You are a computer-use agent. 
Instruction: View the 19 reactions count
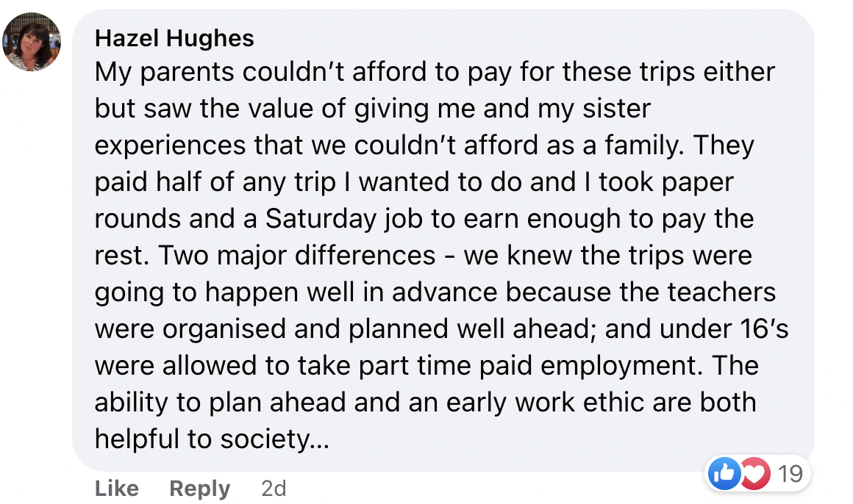click(790, 474)
